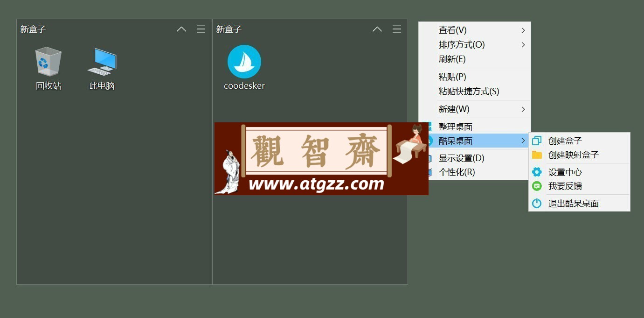Click the 创建盒子 box icon in submenu
644x318 pixels.
537,141
